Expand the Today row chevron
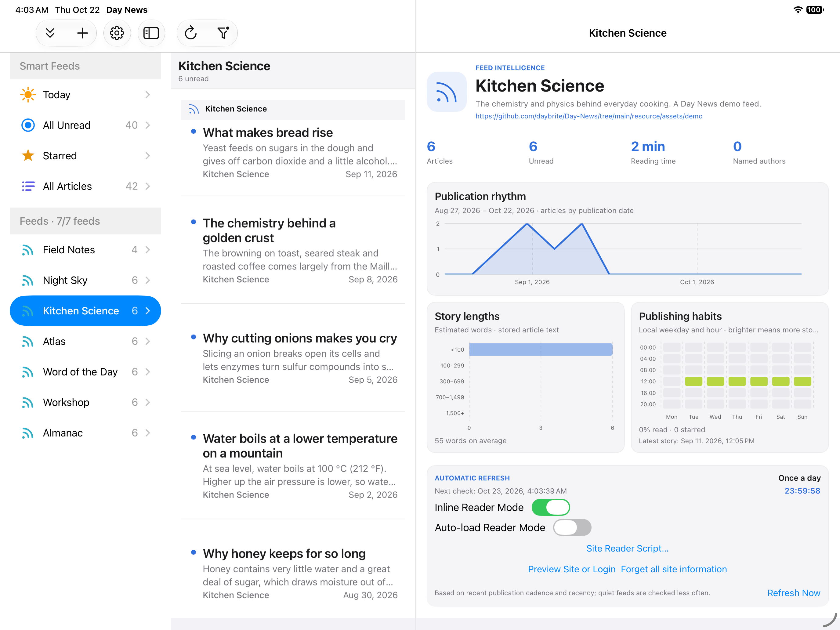The image size is (840, 630). pyautogui.click(x=148, y=95)
